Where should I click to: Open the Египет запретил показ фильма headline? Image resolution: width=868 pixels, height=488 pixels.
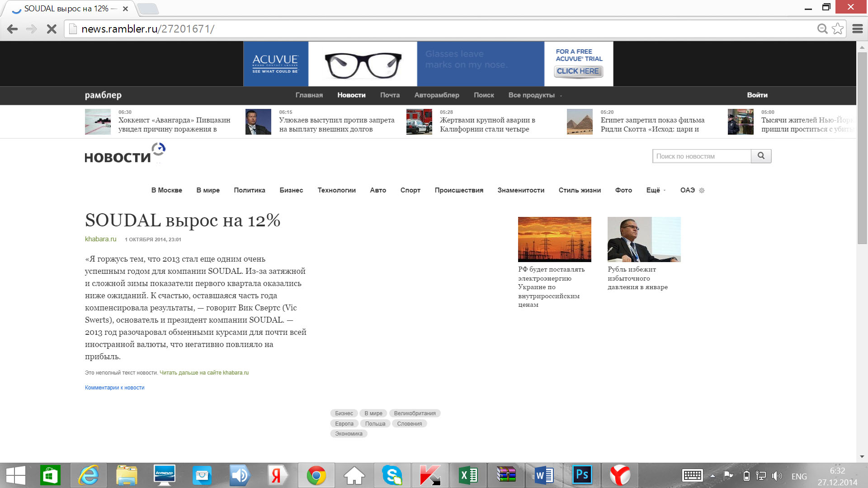tap(652, 125)
